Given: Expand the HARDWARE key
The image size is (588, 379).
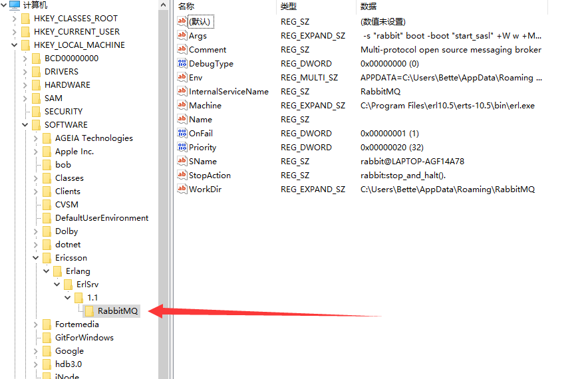Looking at the screenshot, I should coord(25,85).
